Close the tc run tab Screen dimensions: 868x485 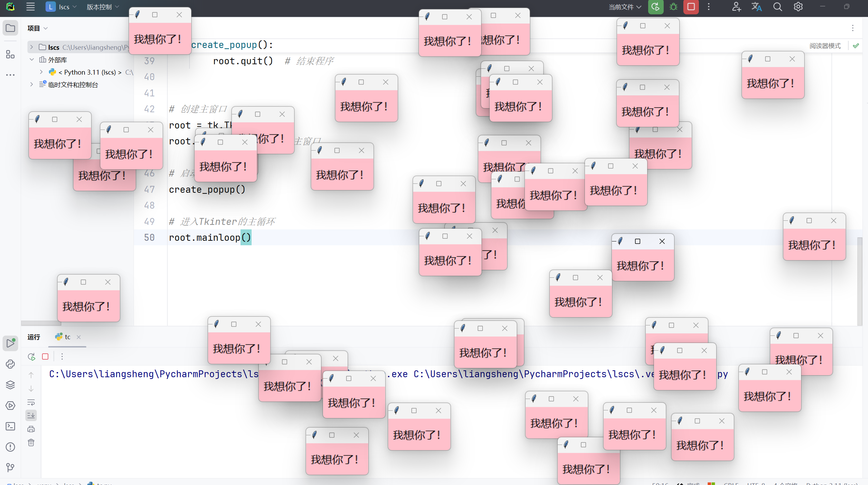pyautogui.click(x=79, y=337)
